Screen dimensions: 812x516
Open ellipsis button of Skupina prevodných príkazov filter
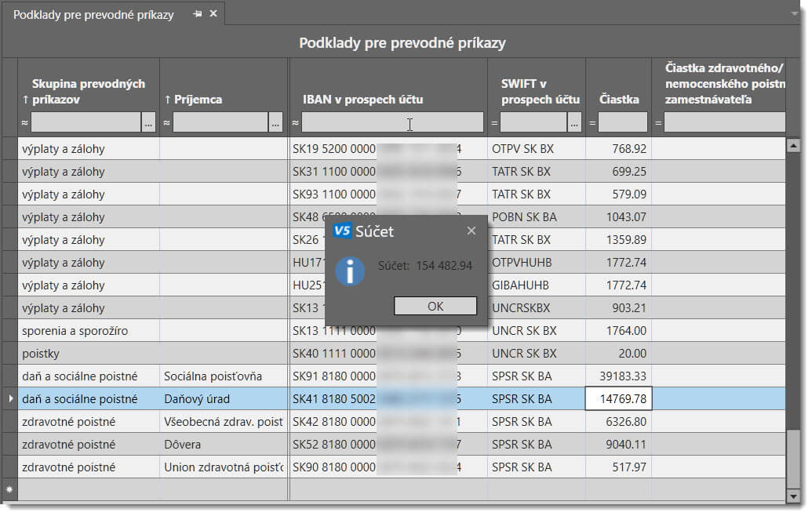click(x=148, y=123)
